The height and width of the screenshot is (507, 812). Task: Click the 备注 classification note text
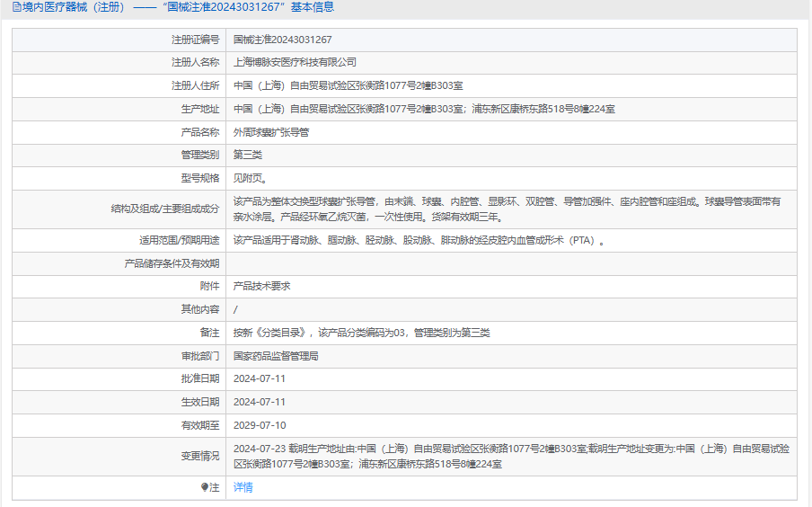point(361,333)
